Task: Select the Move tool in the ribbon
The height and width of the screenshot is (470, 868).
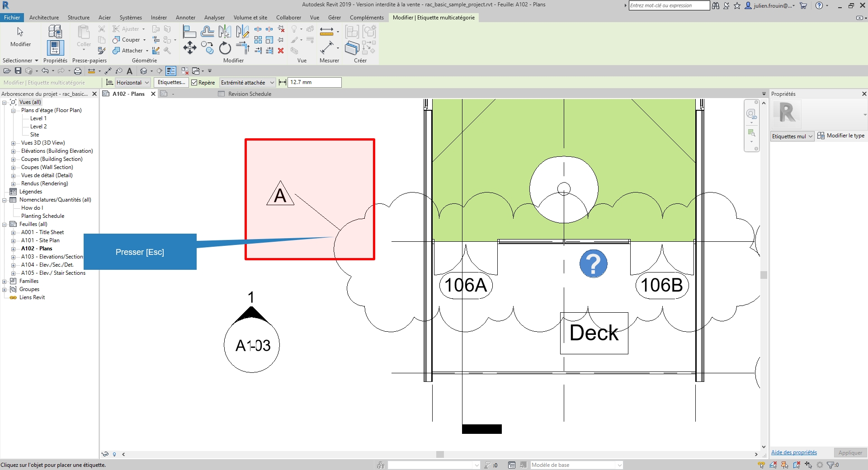Action: point(189,48)
